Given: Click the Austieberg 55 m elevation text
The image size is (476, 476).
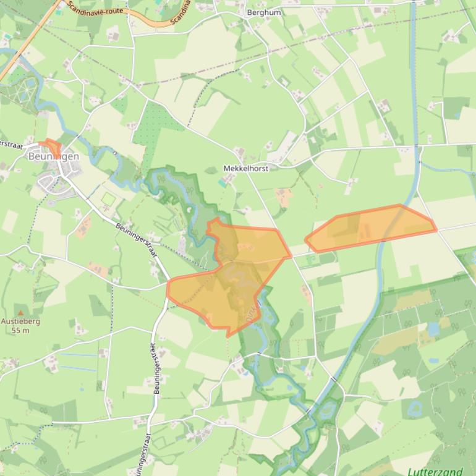Looking at the screenshot, I should pos(20,326).
